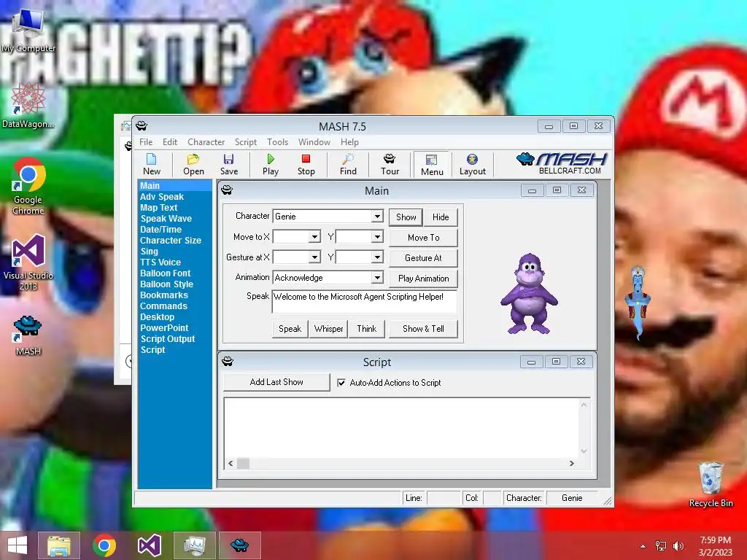Expand the Move to Y dropdown

pyautogui.click(x=377, y=237)
